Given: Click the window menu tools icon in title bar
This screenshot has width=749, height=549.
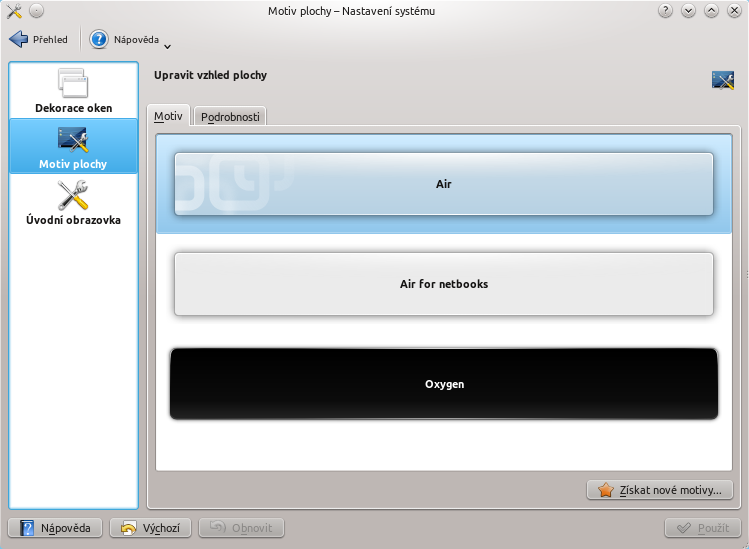Looking at the screenshot, I should pyautogui.click(x=14, y=11).
